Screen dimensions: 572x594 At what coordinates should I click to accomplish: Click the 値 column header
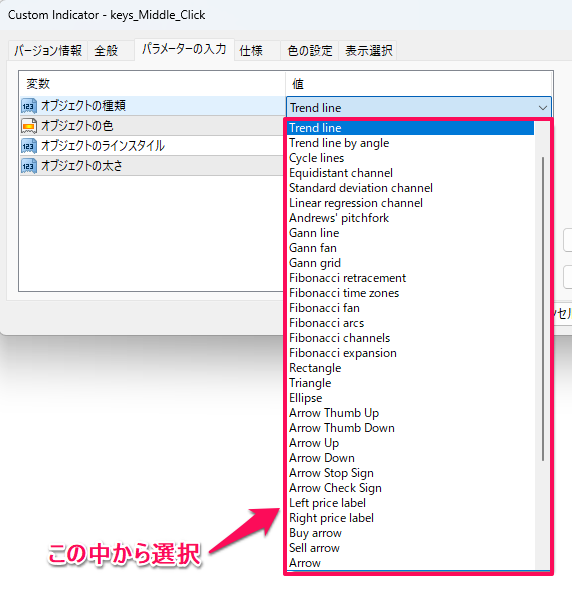click(419, 84)
